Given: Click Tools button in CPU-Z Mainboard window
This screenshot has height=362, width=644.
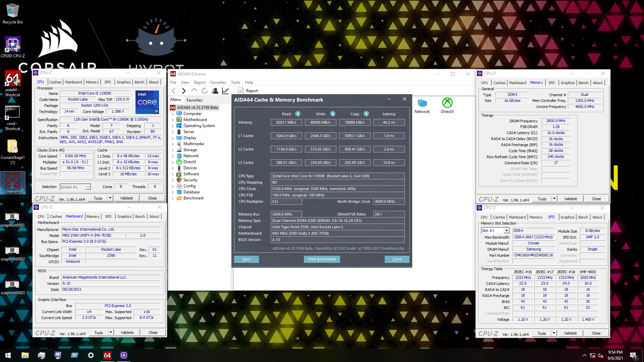Looking at the screenshot, I should pos(99,333).
